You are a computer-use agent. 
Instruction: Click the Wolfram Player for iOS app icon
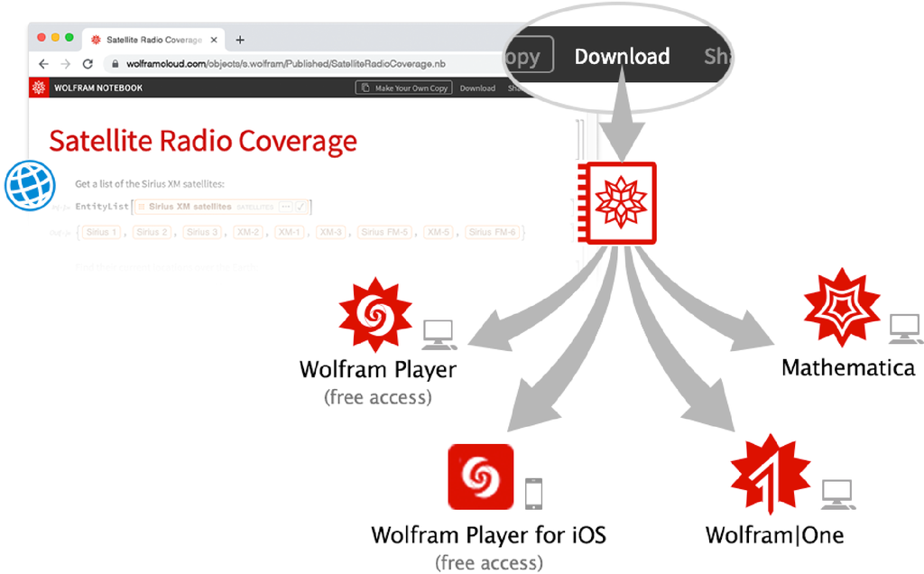click(481, 477)
